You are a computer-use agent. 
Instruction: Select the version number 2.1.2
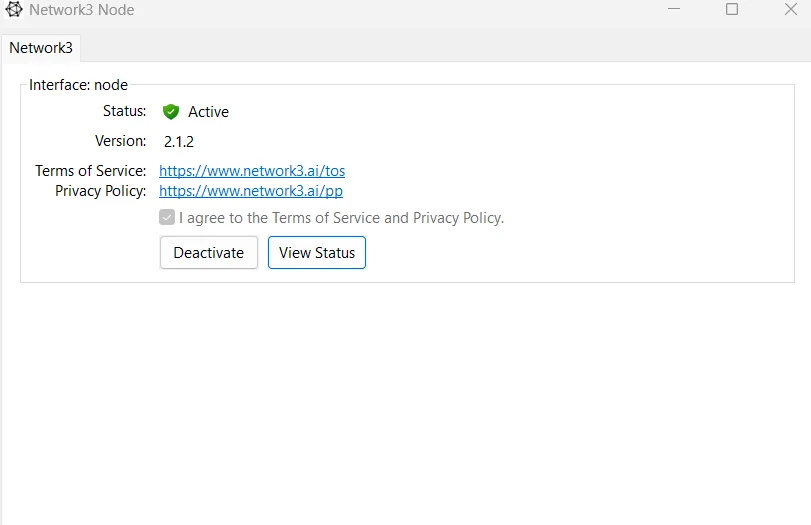pos(179,142)
